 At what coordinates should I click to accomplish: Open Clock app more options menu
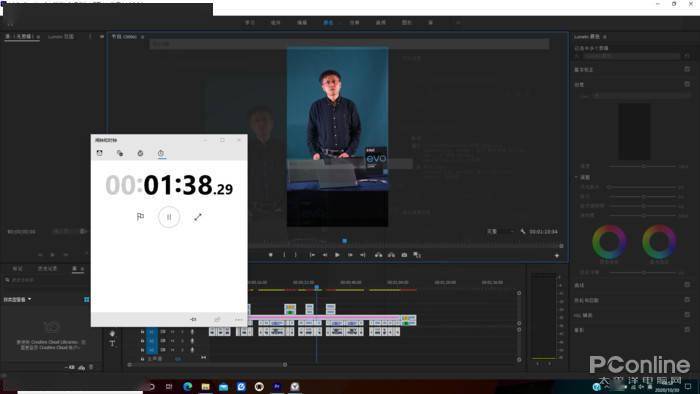coord(239,319)
